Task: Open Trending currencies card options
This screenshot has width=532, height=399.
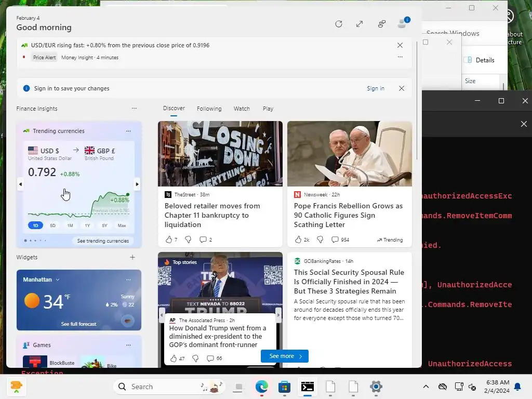Action: coord(128,130)
